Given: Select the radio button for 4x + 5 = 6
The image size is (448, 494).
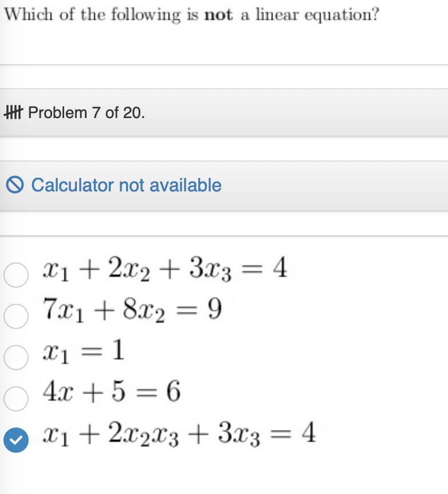Looking at the screenshot, I should click(x=16, y=399).
